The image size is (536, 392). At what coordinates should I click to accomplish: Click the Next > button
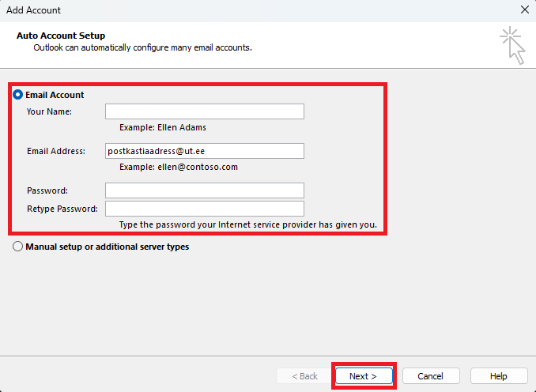coord(364,376)
